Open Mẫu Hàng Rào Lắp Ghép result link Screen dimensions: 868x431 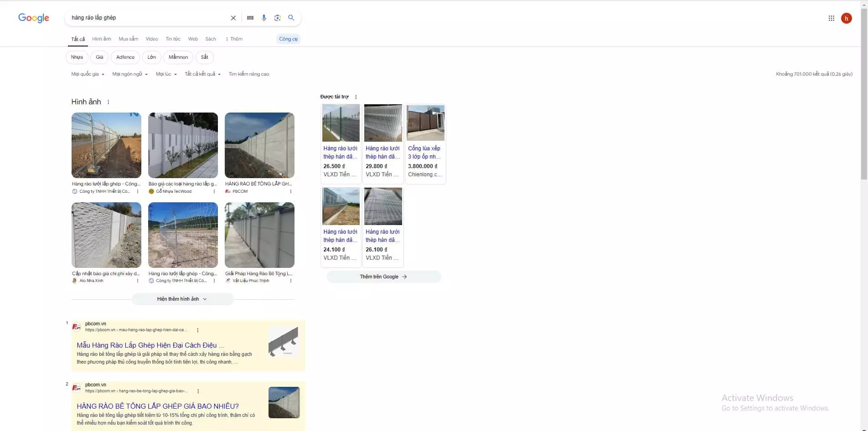150,345
